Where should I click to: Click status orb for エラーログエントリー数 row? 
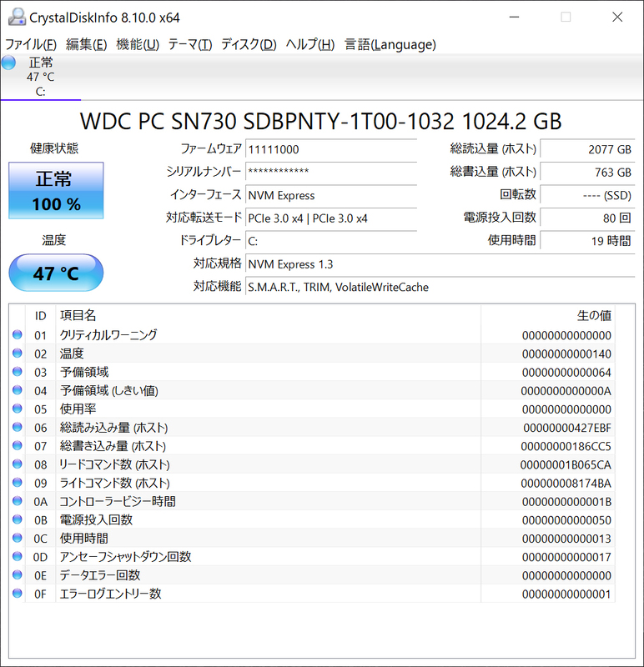[x=18, y=594]
